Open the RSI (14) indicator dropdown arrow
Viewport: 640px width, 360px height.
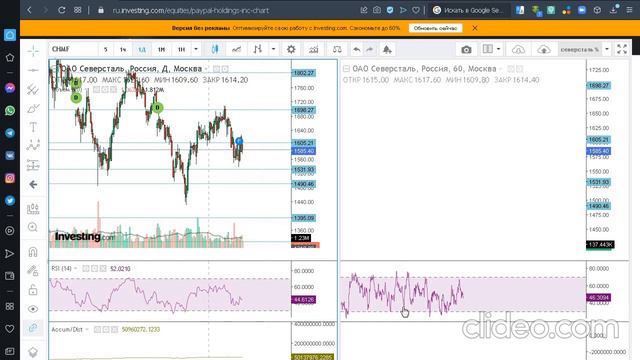click(76, 269)
